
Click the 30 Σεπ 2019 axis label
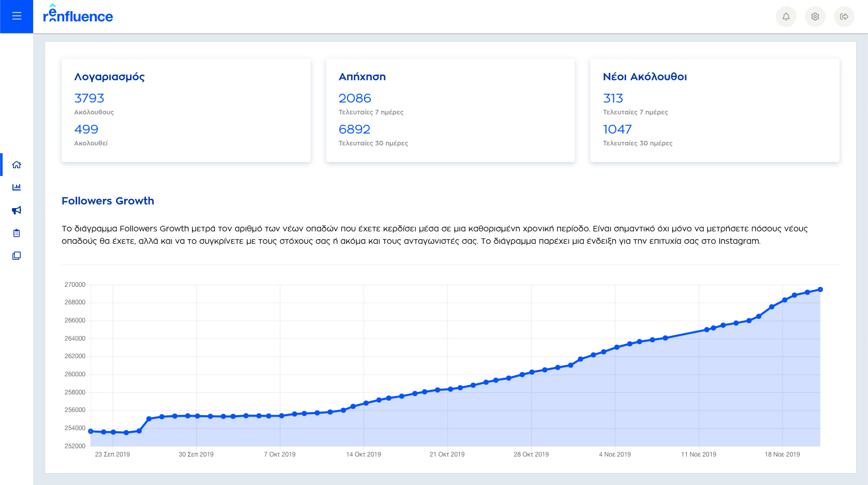tap(196, 454)
